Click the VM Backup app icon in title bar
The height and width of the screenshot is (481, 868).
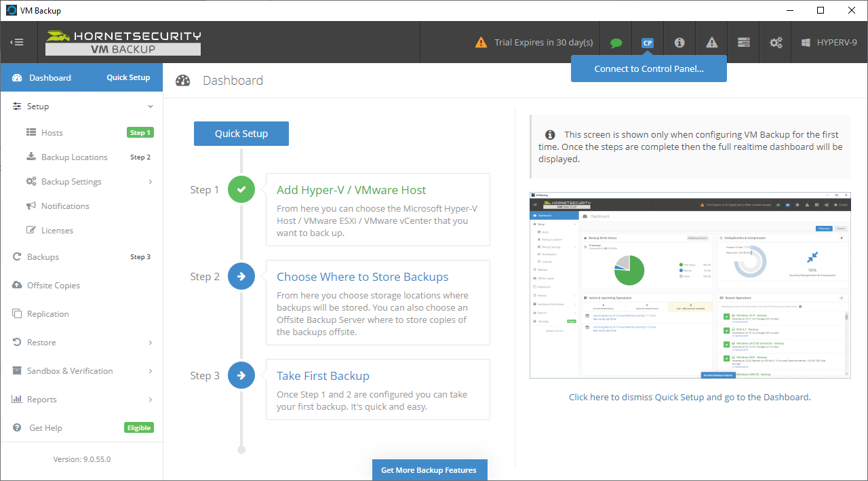click(x=11, y=10)
